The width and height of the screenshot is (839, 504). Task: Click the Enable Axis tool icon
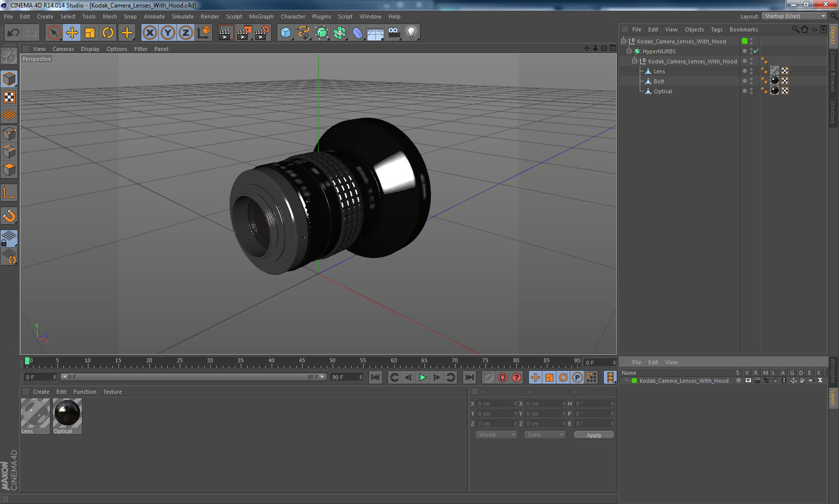coord(9,193)
